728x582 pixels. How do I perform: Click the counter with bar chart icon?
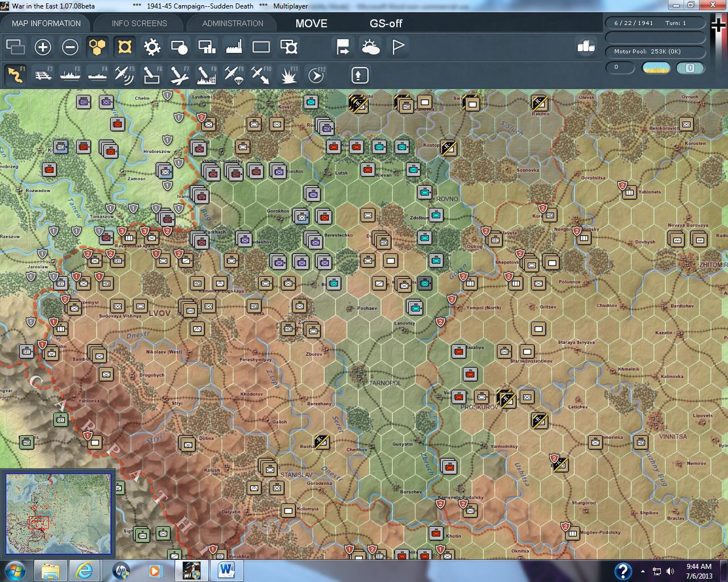206,47
